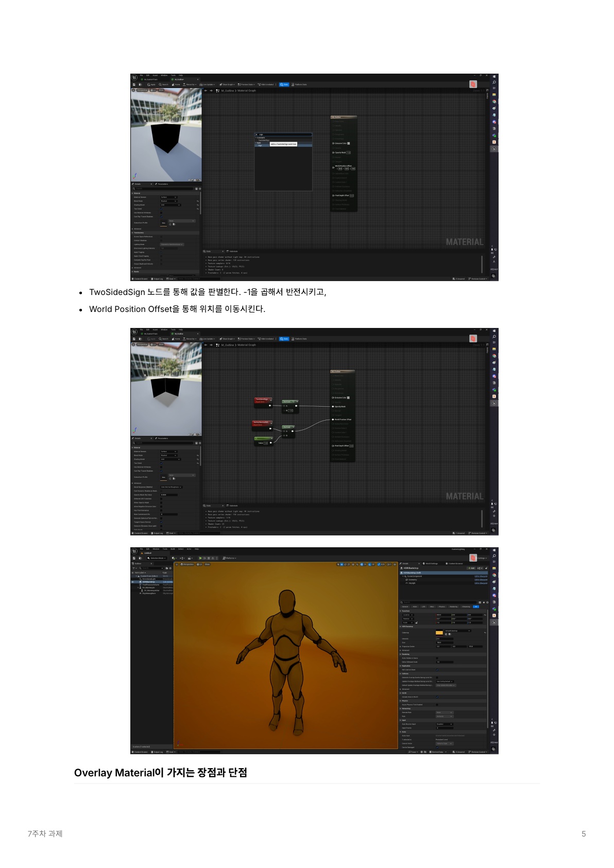This screenshot has height=868, width=614.
Task: Click Home in the search-popup material editor toolbar
Action: pyautogui.click(x=176, y=84)
